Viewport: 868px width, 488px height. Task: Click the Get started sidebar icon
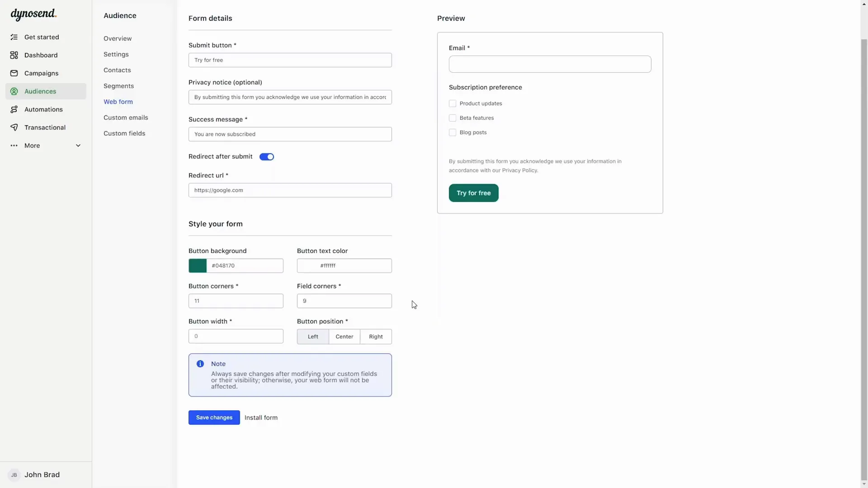14,37
